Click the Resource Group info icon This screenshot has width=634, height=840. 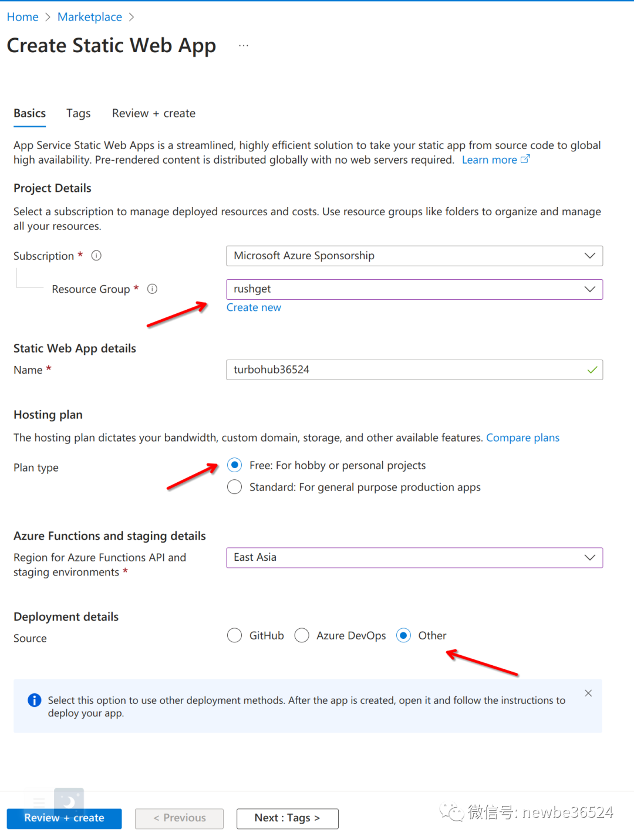(x=152, y=289)
